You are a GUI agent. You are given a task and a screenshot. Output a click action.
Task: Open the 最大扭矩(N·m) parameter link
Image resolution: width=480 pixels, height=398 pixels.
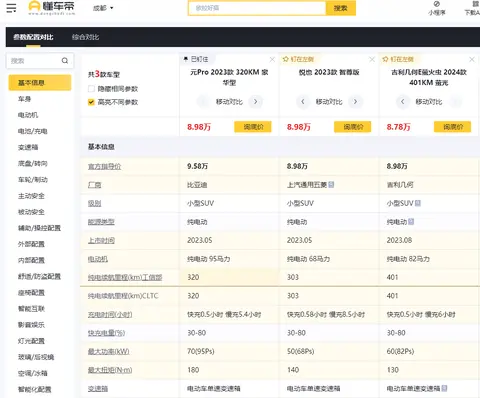tap(110, 370)
